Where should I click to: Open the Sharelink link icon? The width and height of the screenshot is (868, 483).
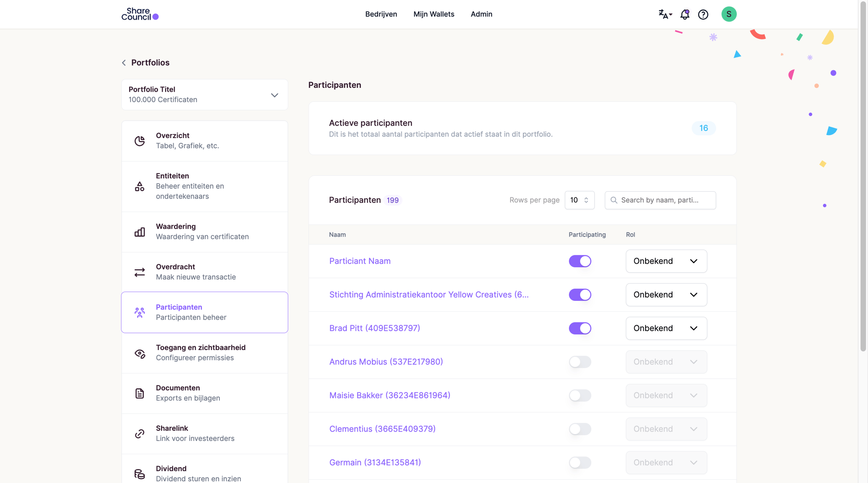140,434
